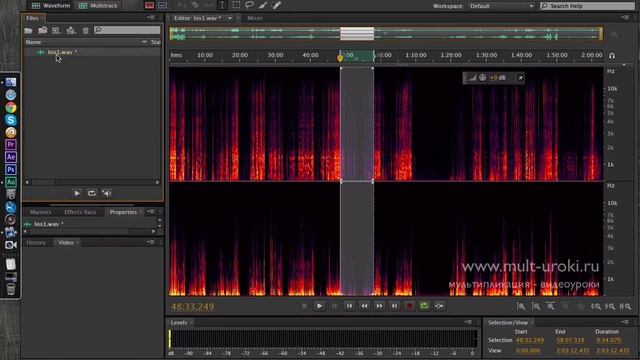This screenshot has height=360, width=640.
Task: Toggle auto-play in Files panel
Action: point(107,193)
